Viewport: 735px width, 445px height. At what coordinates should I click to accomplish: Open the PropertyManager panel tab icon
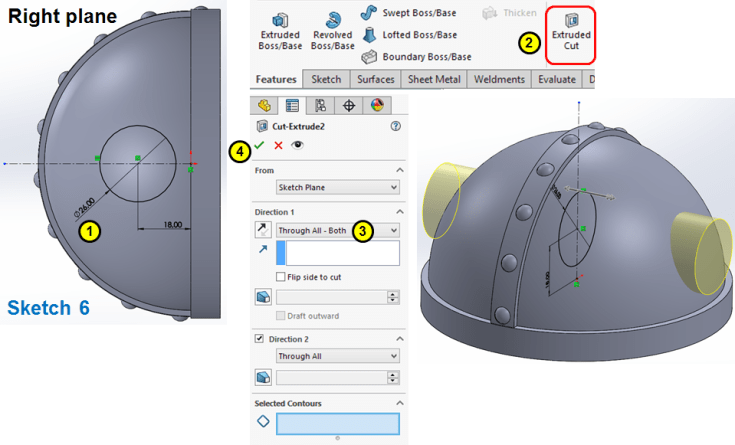pos(292,105)
